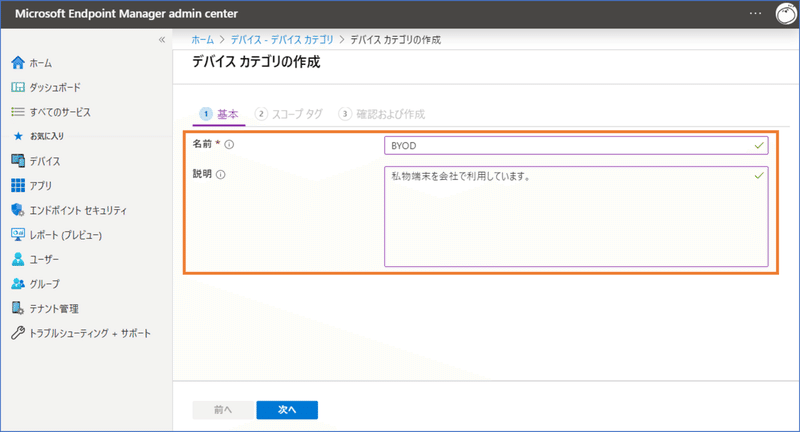The image size is (800, 432).
Task: Click the Dashboard (ダッシュボード) icon
Action: click(x=18, y=87)
